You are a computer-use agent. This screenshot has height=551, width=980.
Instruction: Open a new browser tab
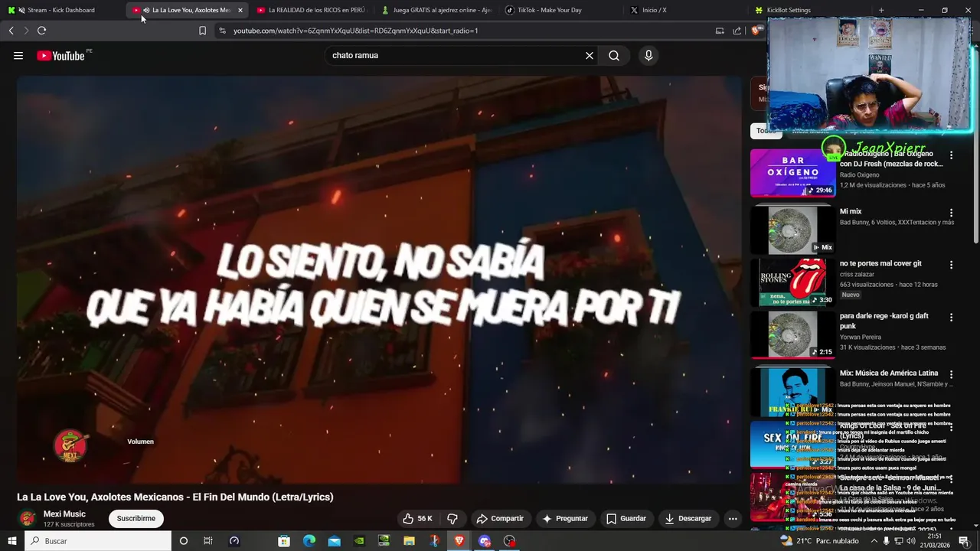pos(881,10)
